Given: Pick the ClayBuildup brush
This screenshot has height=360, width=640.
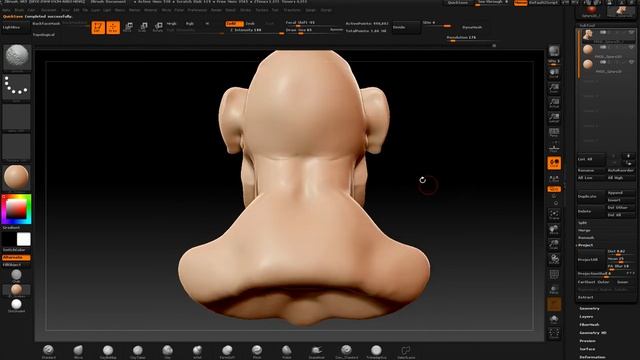Looking at the screenshot, I should [108, 351].
